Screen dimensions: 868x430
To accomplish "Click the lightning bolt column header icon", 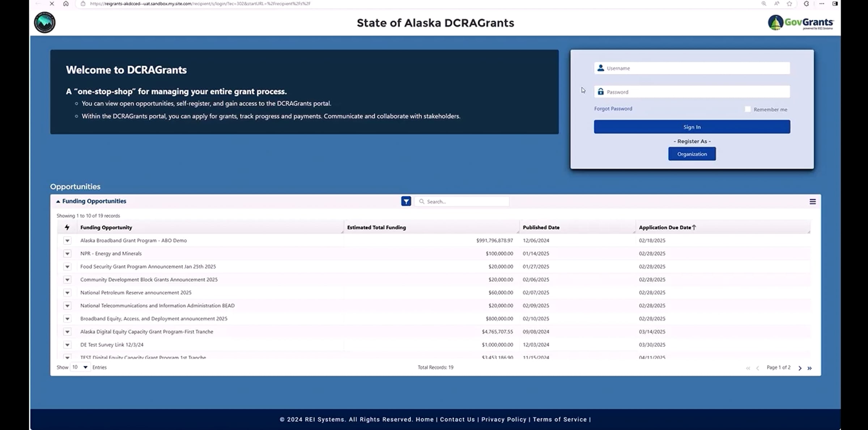I will click(67, 227).
